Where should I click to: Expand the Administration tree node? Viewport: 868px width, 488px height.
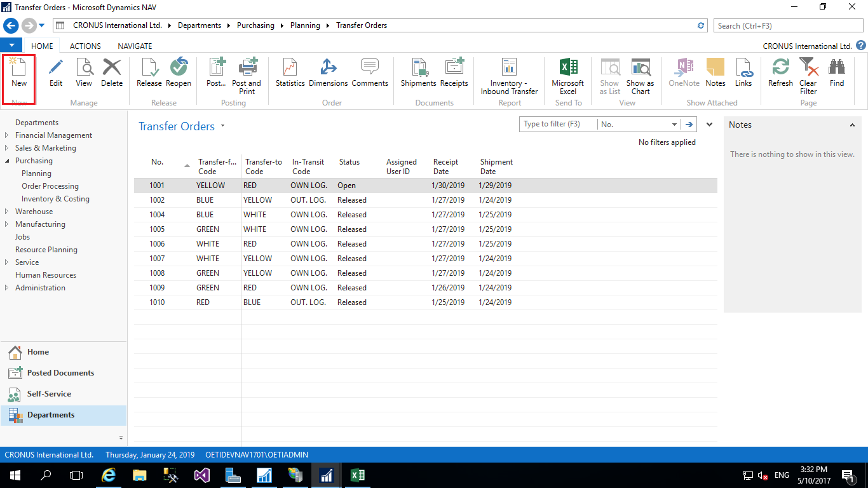[x=7, y=288]
